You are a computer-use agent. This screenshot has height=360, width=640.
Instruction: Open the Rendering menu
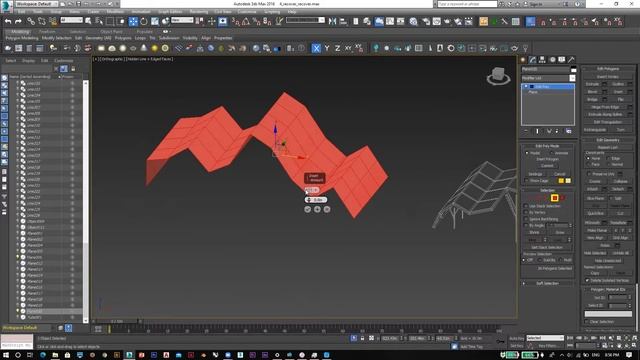pyautogui.click(x=199, y=12)
